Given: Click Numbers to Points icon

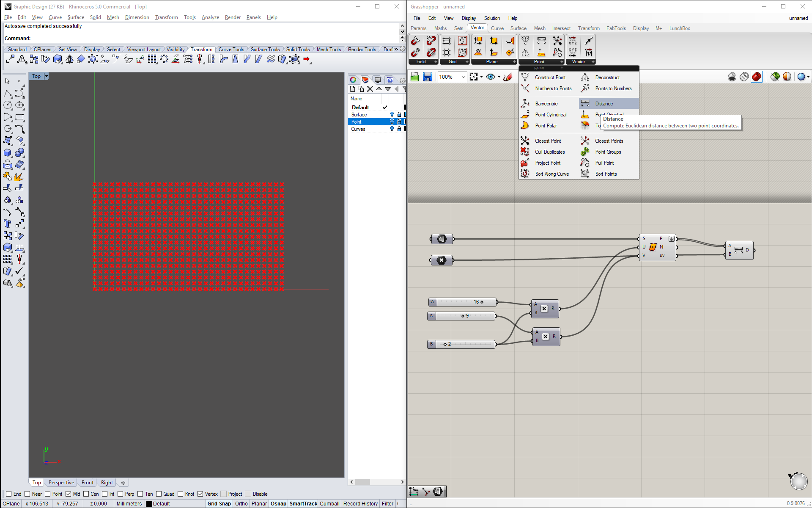Looking at the screenshot, I should [x=525, y=88].
